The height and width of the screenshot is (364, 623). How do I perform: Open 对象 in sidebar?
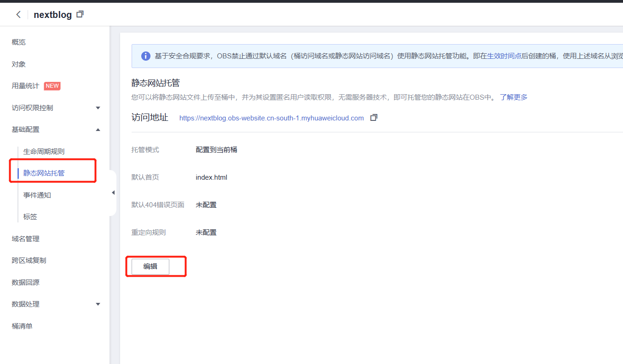[x=19, y=64]
